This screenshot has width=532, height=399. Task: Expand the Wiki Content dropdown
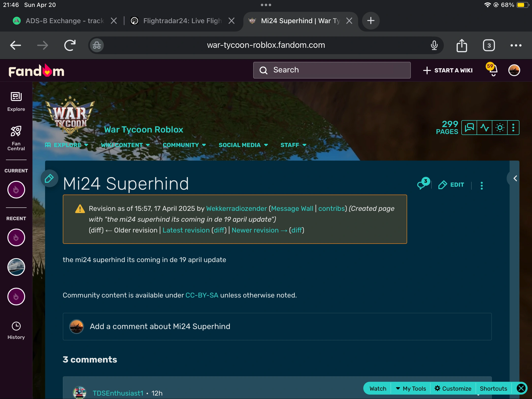[125, 145]
